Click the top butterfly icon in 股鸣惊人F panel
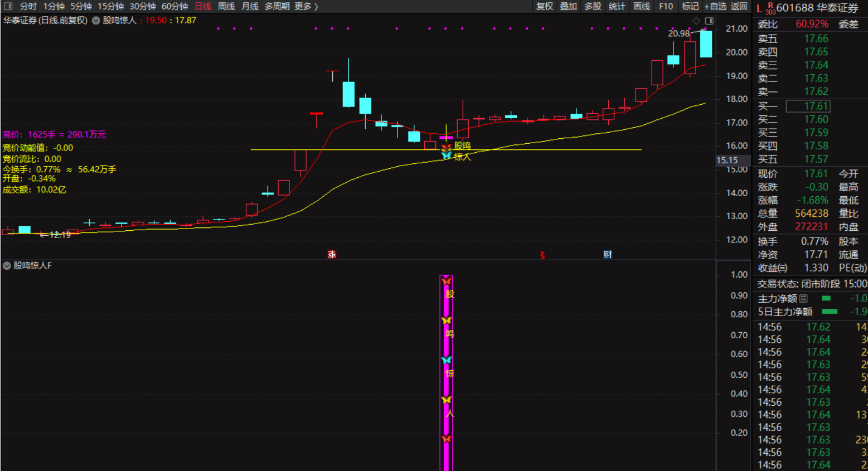Viewport: 868px width, 471px height. coord(446,281)
